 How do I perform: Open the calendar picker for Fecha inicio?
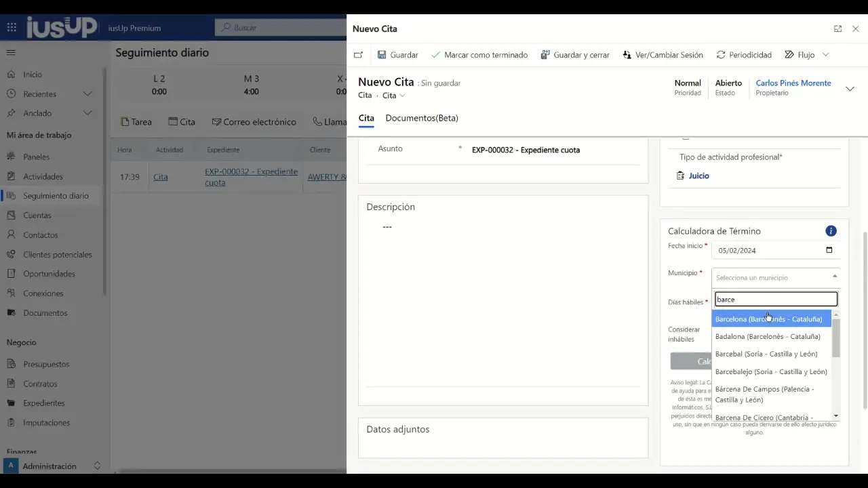point(829,250)
